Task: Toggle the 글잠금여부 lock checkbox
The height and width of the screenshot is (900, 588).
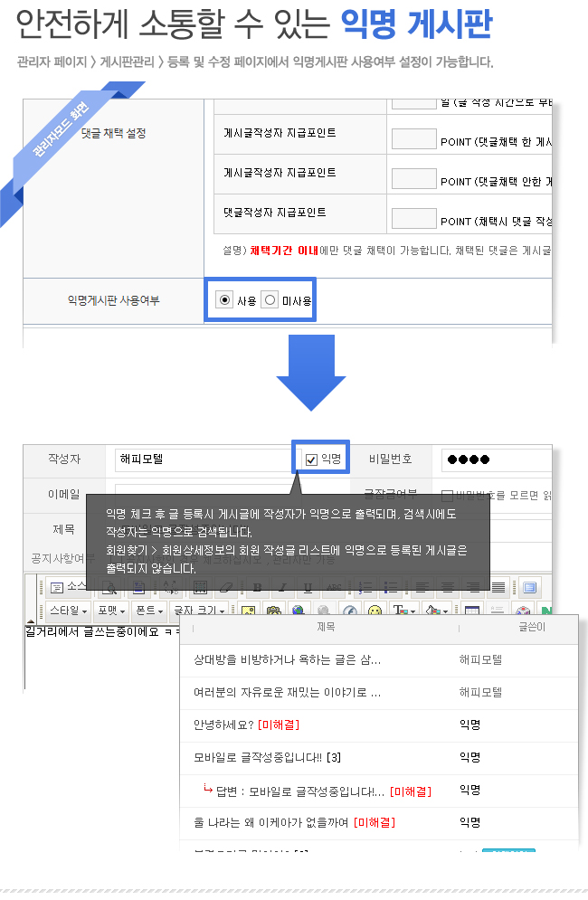Action: tap(447, 495)
